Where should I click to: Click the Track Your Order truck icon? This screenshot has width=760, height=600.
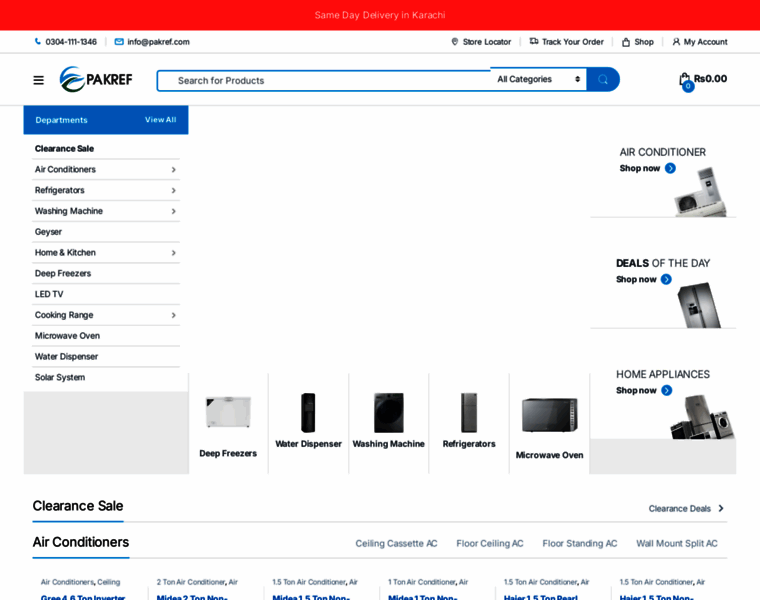534,41
